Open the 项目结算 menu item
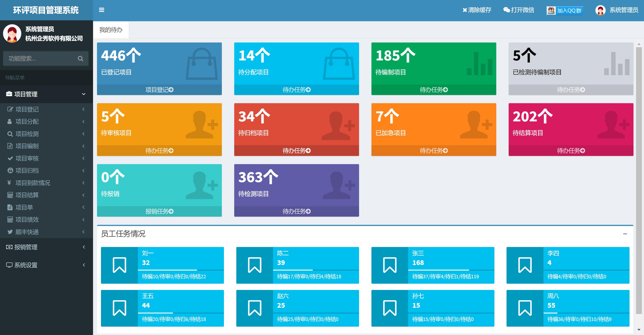The height and width of the screenshot is (335, 644). [47, 195]
